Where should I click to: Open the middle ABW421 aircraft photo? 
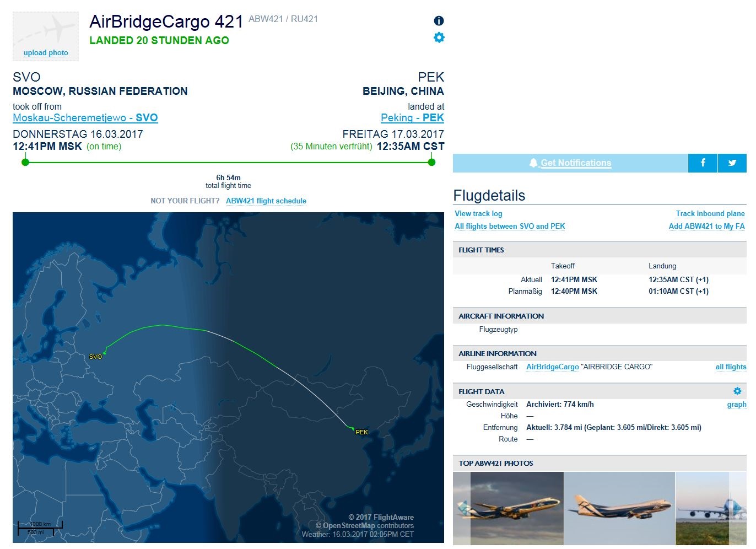(619, 508)
